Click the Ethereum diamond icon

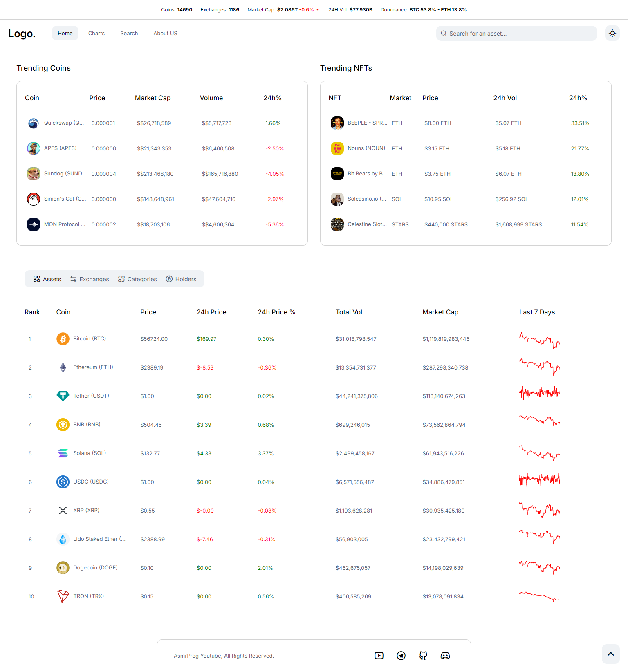click(63, 367)
